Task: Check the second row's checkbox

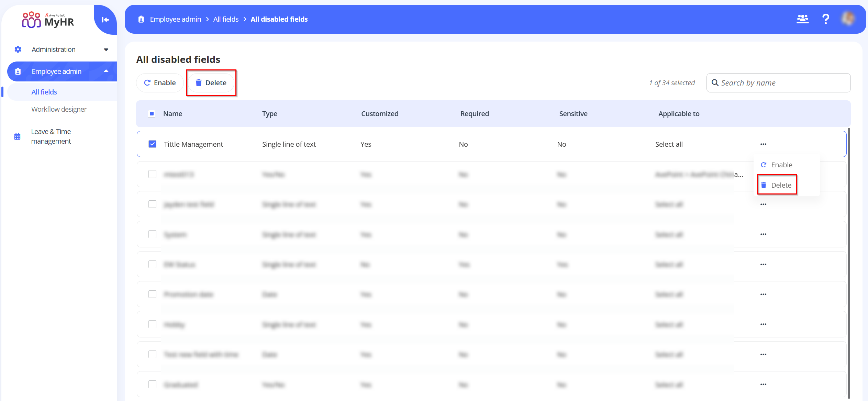Action: (152, 174)
